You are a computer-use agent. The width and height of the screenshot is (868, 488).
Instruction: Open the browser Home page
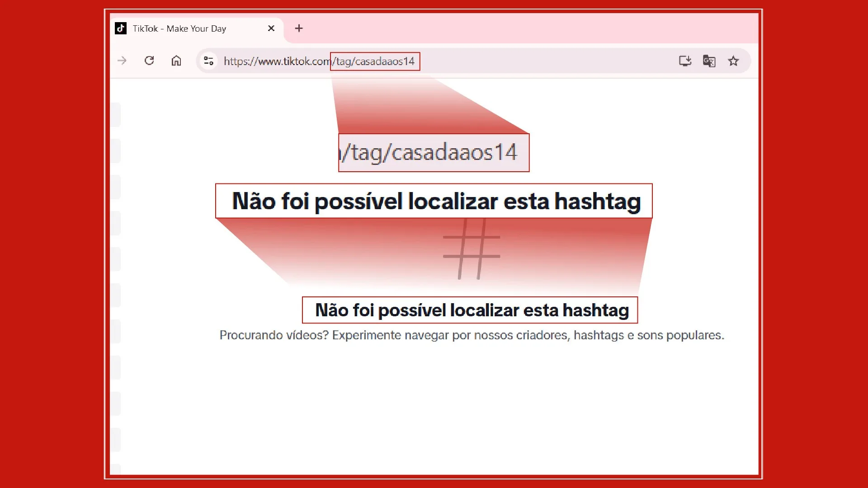176,61
